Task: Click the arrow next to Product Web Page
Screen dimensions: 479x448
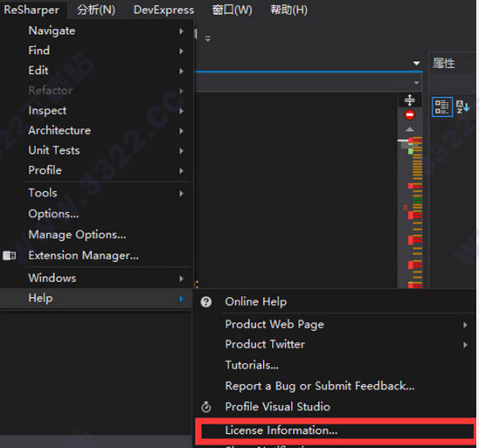Action: pyautogui.click(x=465, y=325)
